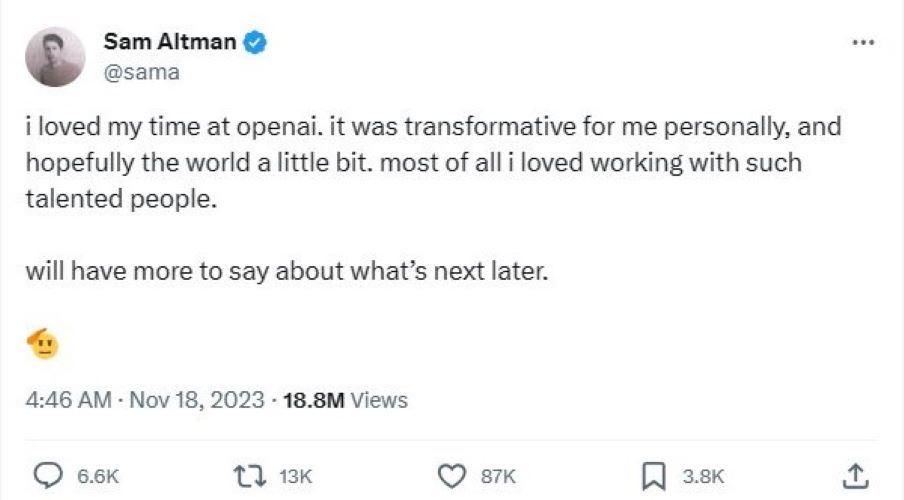Open Sam Altman's profile picture
This screenshot has height=500, width=904.
pos(55,57)
